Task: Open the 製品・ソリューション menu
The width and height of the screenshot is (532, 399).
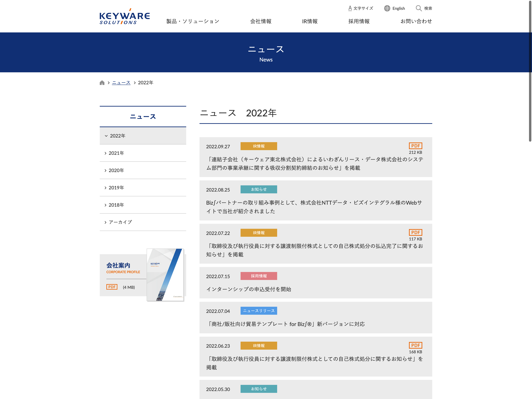Action: [193, 21]
